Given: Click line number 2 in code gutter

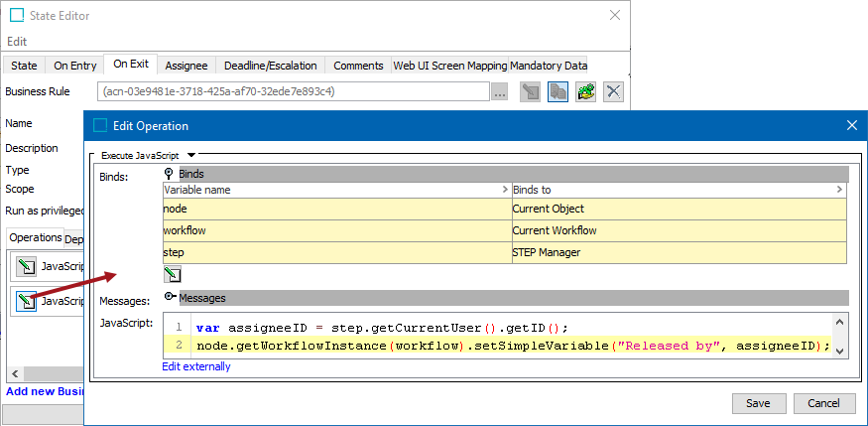Looking at the screenshot, I should point(179,347).
